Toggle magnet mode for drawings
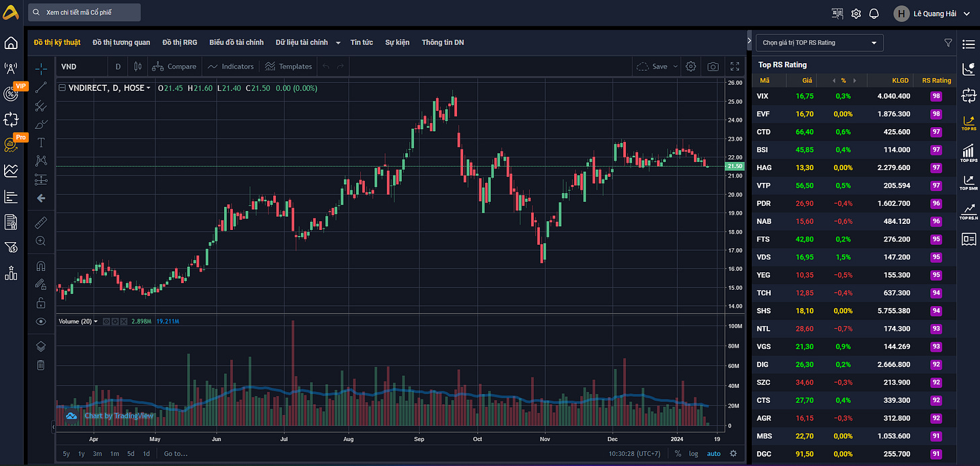Screen dimensions: 980x466 (x=41, y=266)
